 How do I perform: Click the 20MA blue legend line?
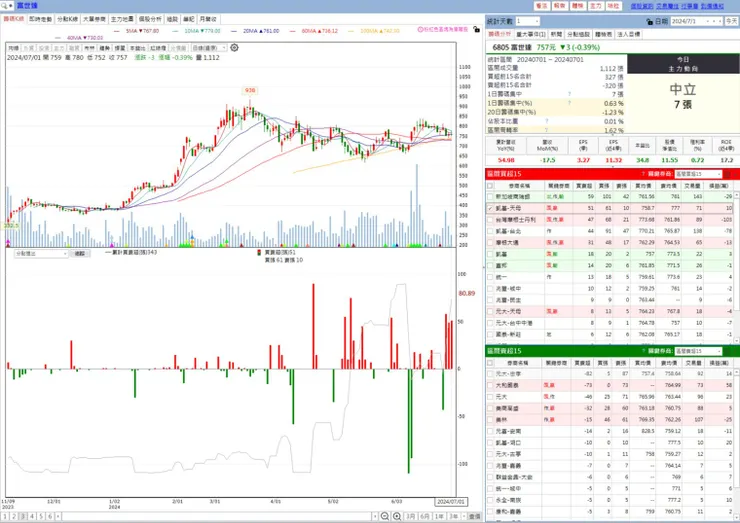tap(234, 31)
